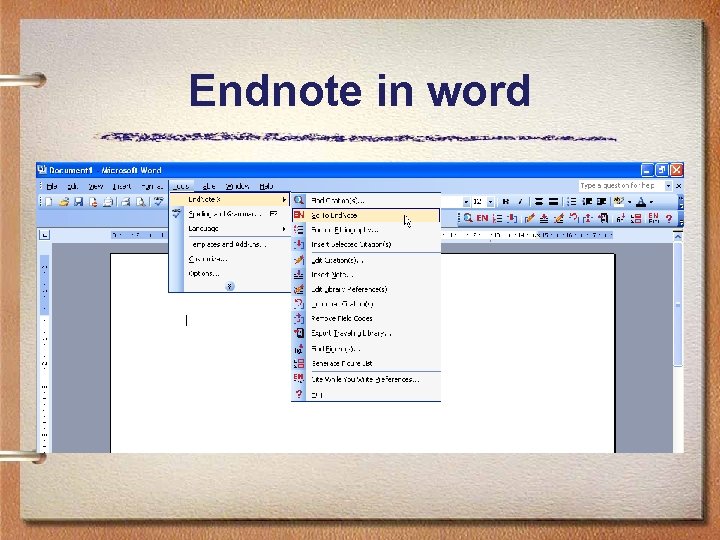The image size is (720, 540).
Task: Click Edit Citation pencil icon on EndNote toolbar
Action: click(529, 218)
